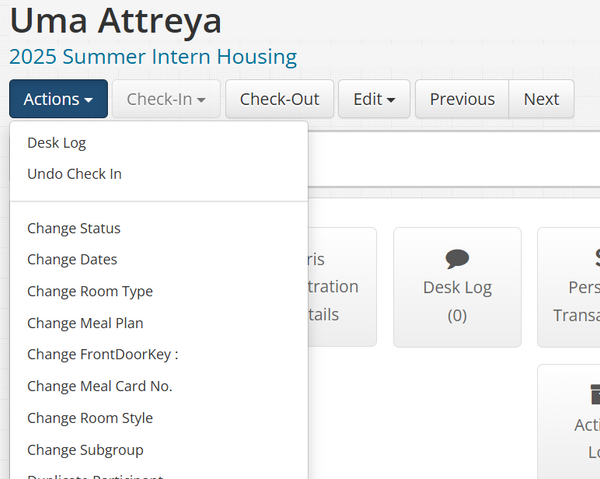Open the Desk Log (0) tile
The height and width of the screenshot is (479, 600).
pyautogui.click(x=457, y=287)
